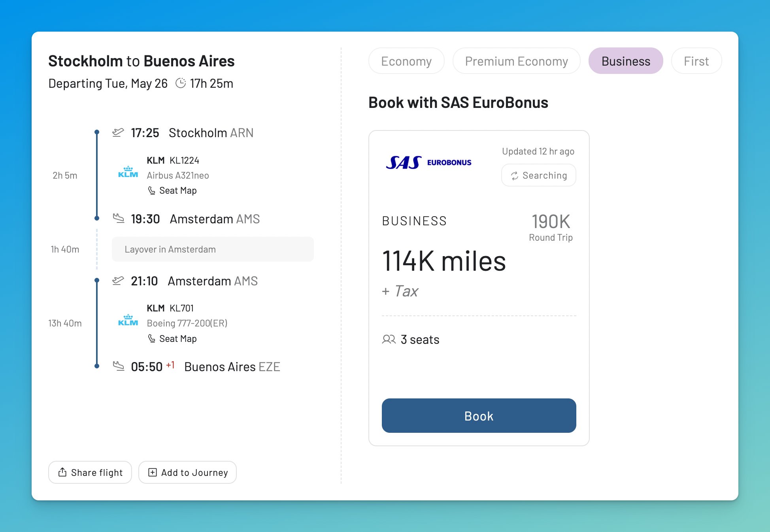Click the 190K Round Trip value
770x532 pixels.
551,227
